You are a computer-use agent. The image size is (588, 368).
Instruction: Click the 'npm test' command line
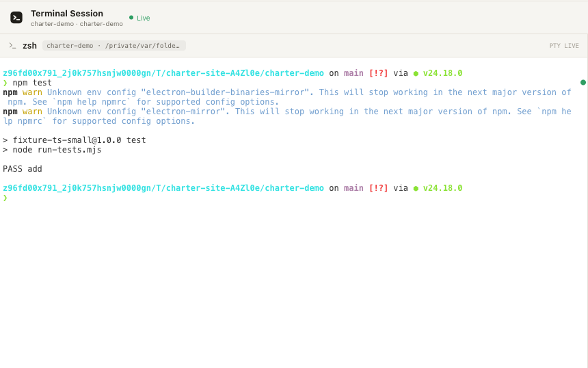coord(32,83)
